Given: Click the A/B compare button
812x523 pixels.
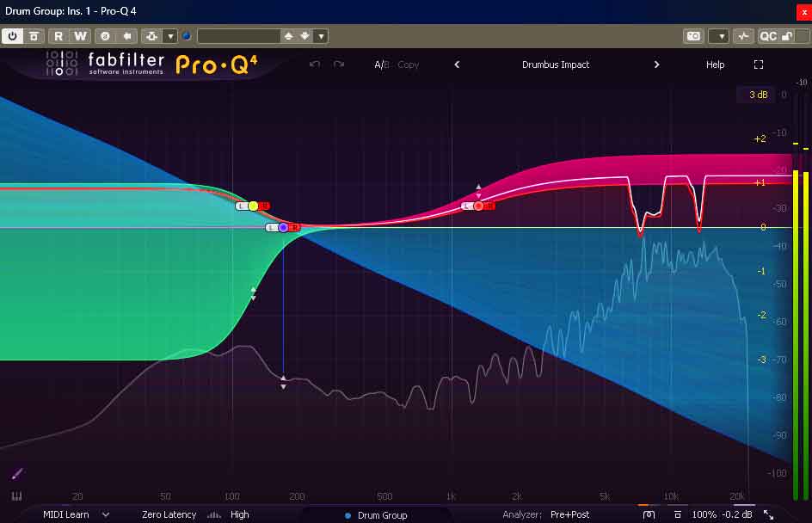Looking at the screenshot, I should coord(381,65).
